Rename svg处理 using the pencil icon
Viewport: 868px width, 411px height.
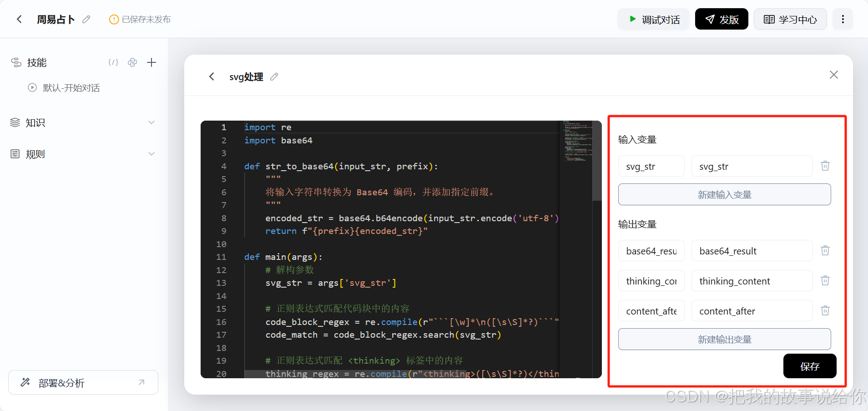pyautogui.click(x=274, y=76)
